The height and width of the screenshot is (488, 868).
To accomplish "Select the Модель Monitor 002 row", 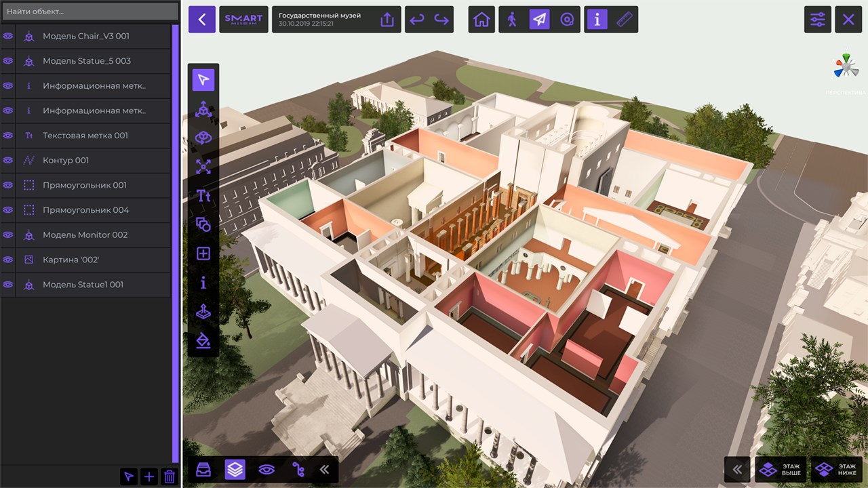I will [x=85, y=235].
